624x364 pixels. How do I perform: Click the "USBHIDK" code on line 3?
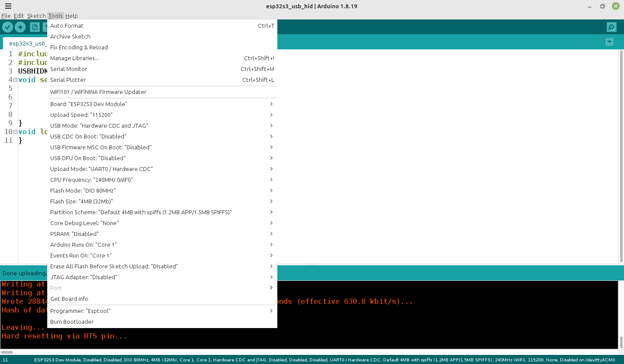click(33, 71)
